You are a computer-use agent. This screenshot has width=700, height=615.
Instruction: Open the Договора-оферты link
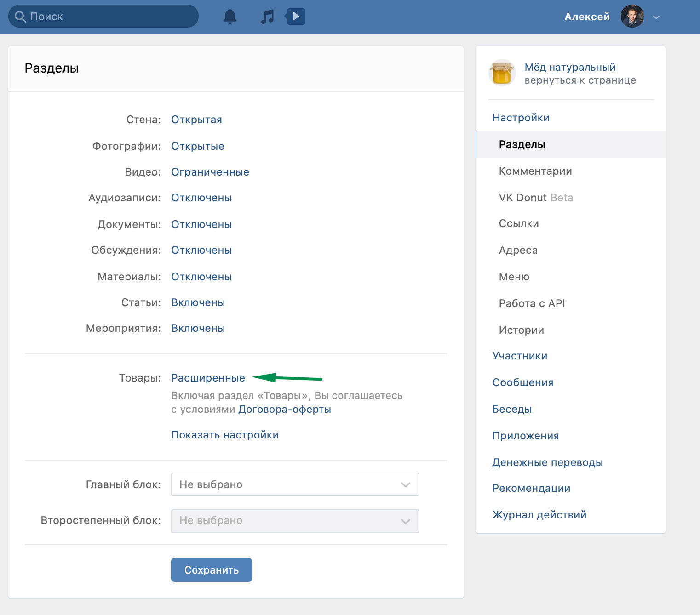[284, 409]
